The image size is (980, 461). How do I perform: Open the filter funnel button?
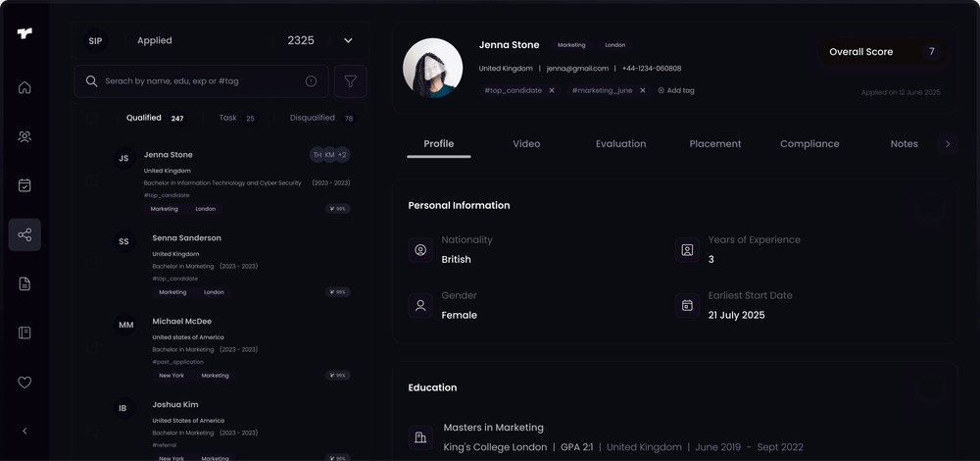point(351,81)
